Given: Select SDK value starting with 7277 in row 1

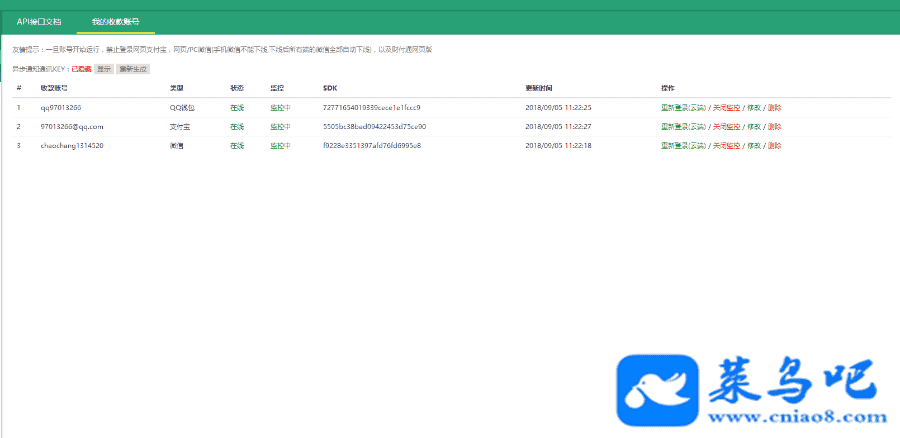Looking at the screenshot, I should (x=371, y=108).
